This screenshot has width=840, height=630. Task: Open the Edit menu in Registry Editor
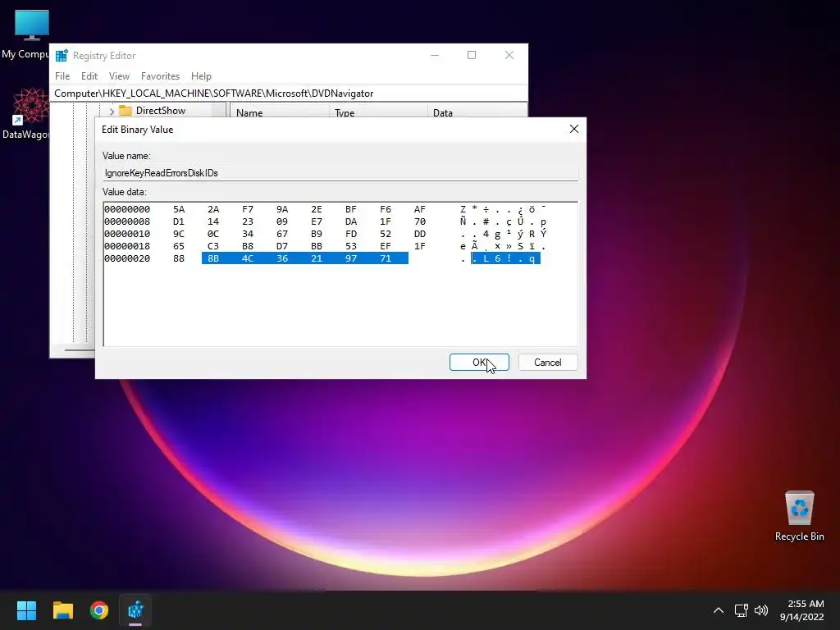pos(89,76)
